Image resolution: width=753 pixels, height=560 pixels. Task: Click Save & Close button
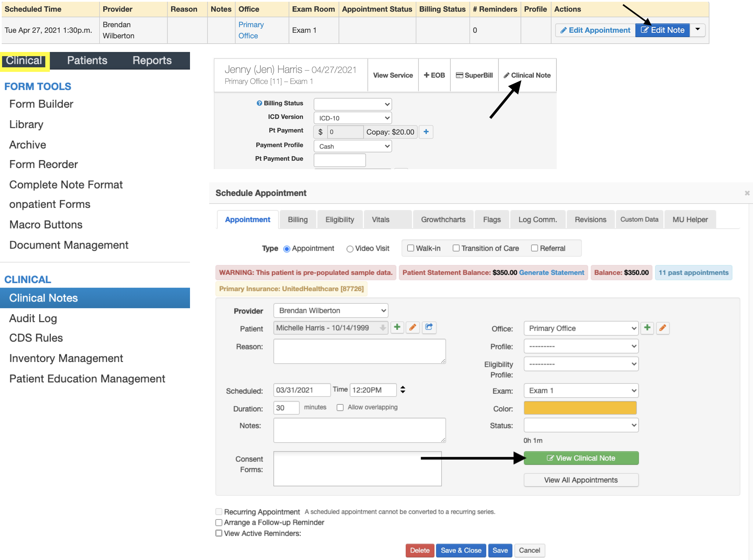[461, 550]
